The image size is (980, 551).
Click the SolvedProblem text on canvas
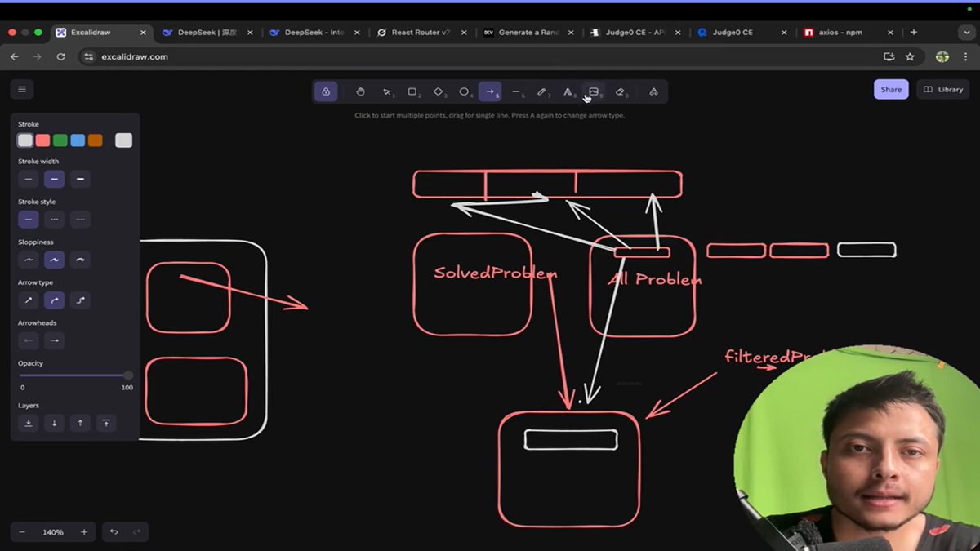495,273
